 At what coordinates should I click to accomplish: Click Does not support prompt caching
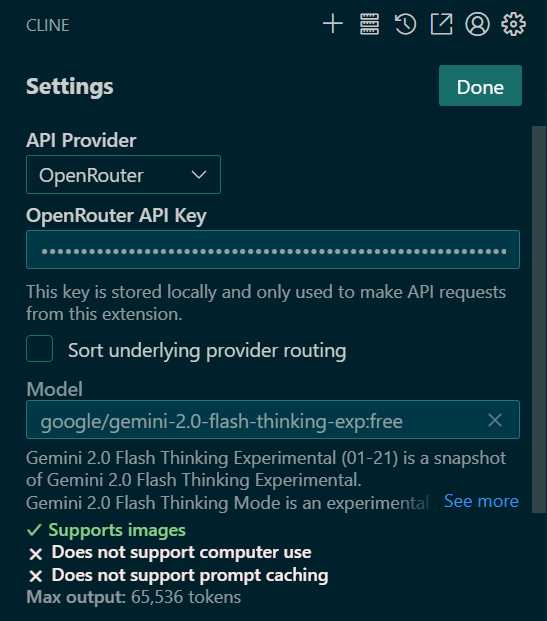click(190, 575)
